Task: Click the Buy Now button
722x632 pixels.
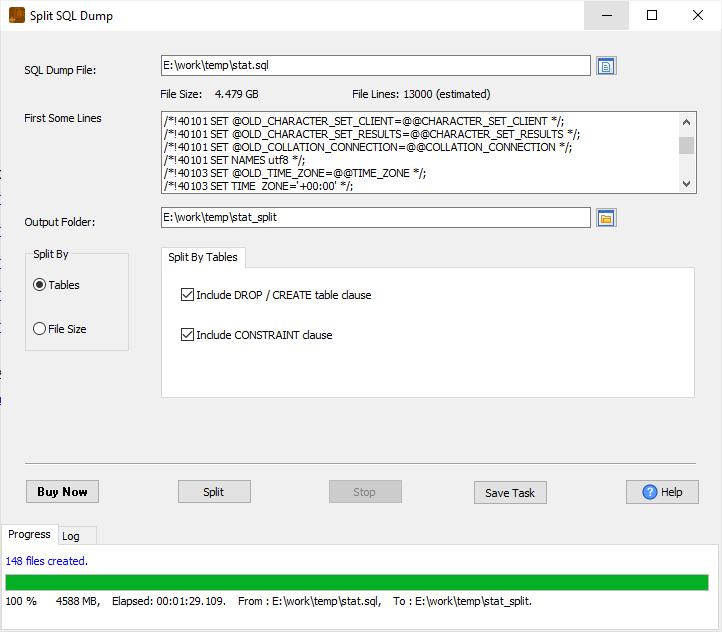Action: [x=62, y=492]
